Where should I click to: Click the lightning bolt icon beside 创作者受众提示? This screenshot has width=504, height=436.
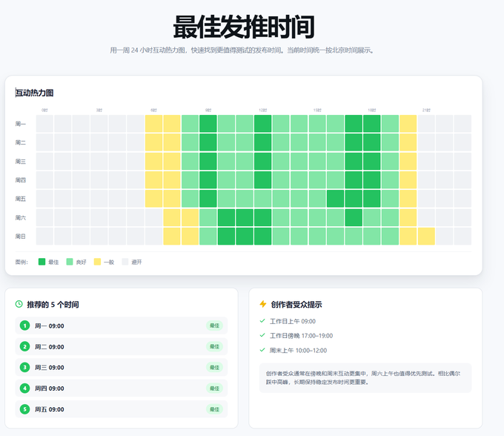point(263,304)
